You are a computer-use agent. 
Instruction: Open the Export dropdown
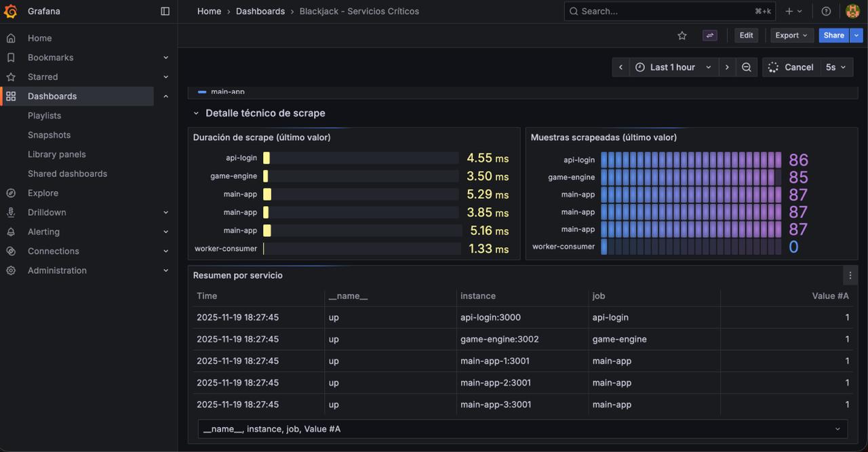[792, 35]
